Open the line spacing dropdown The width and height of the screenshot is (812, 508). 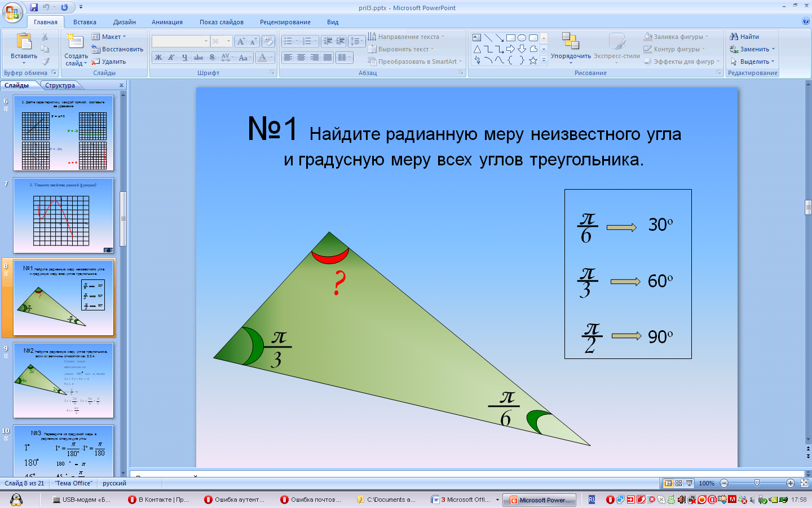356,41
